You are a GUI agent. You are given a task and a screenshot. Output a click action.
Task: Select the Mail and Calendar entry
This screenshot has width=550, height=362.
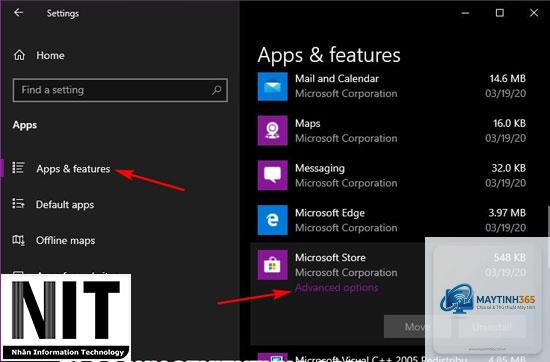tap(391, 86)
